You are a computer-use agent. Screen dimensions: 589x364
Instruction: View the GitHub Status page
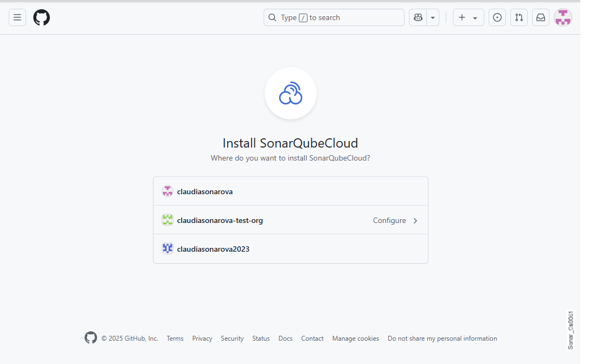click(x=261, y=338)
